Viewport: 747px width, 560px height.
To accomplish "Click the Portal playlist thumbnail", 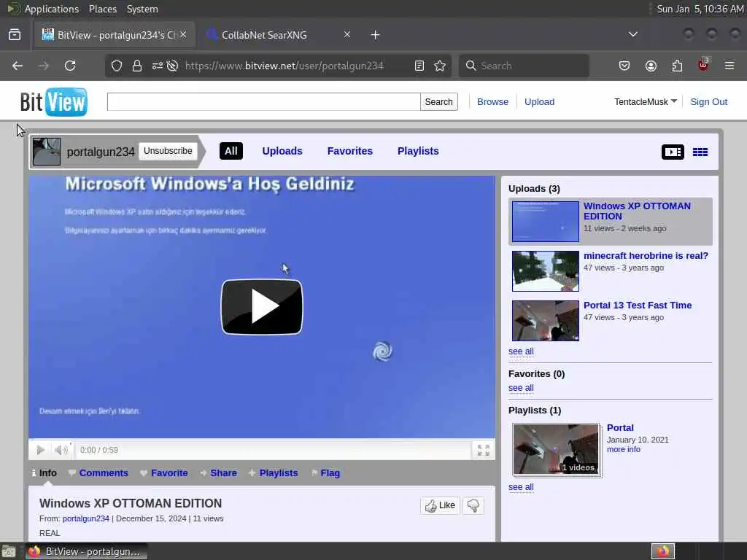I will 556,449.
